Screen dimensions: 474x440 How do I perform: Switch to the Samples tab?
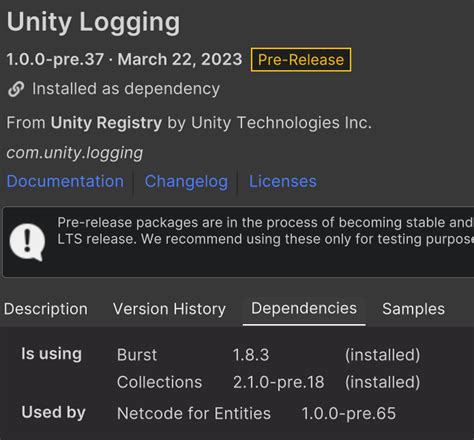413,309
